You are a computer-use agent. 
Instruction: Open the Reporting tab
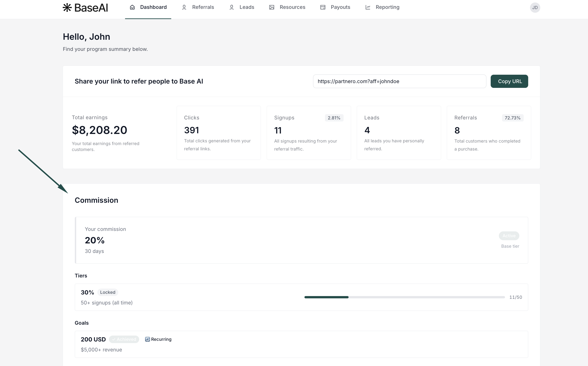point(387,7)
